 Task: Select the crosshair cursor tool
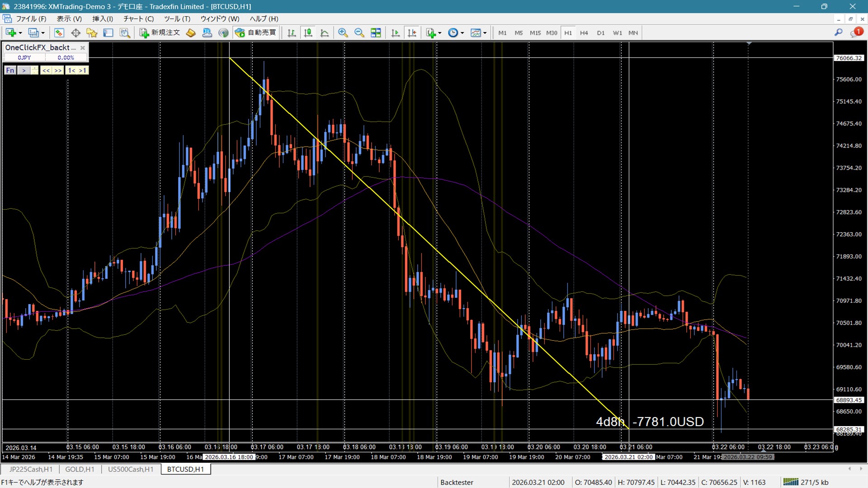[75, 33]
